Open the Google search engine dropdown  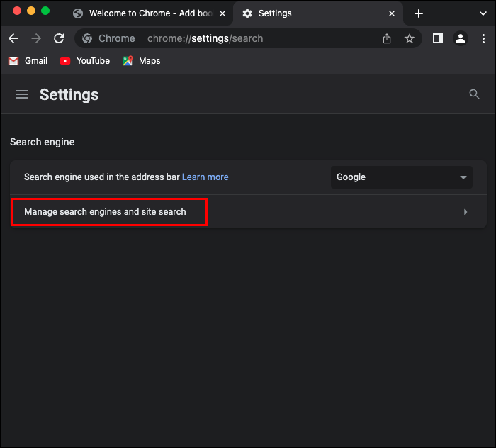tap(401, 177)
